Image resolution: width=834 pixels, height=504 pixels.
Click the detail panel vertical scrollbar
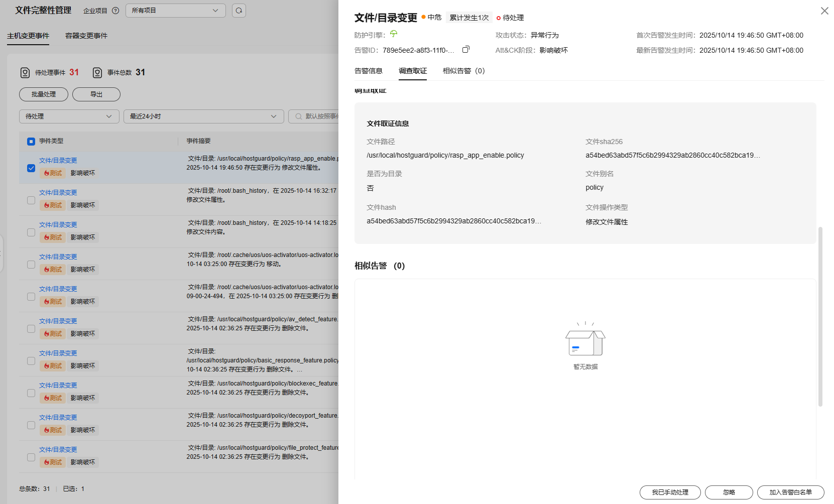pyautogui.click(x=820, y=316)
